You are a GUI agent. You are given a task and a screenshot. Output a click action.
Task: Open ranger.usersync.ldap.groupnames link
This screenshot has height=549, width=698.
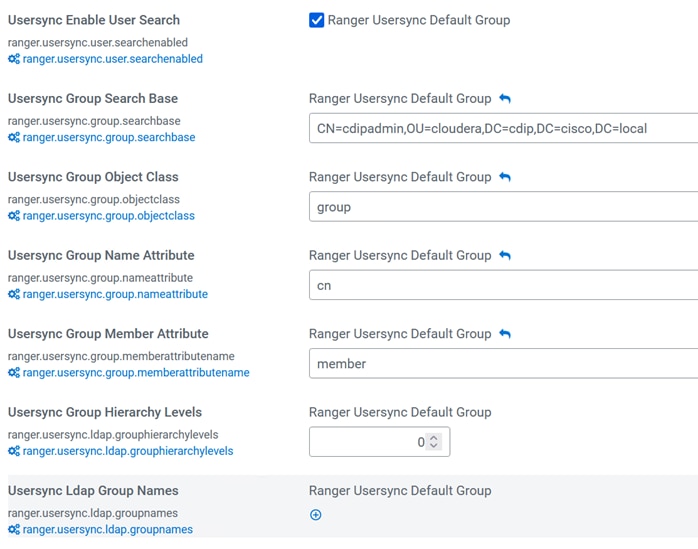pyautogui.click(x=108, y=529)
